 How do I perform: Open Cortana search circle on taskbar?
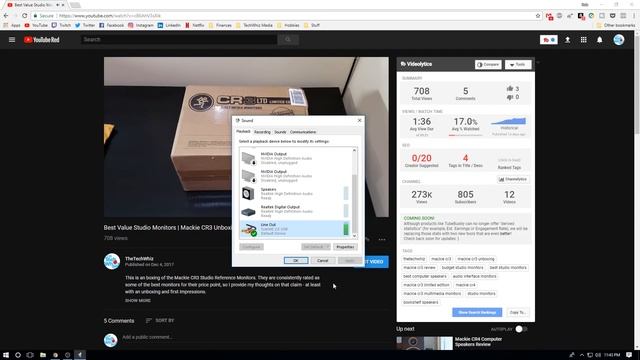[18, 355]
